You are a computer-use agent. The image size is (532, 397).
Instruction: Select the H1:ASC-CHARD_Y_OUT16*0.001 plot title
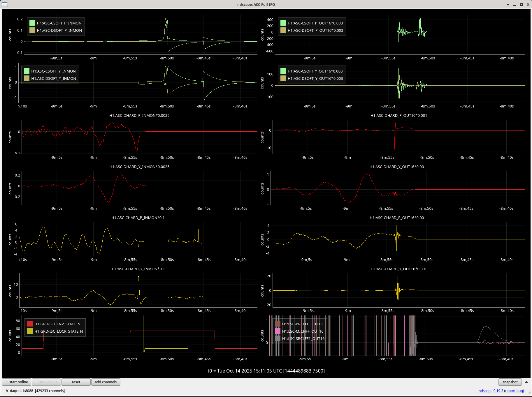pos(398,269)
